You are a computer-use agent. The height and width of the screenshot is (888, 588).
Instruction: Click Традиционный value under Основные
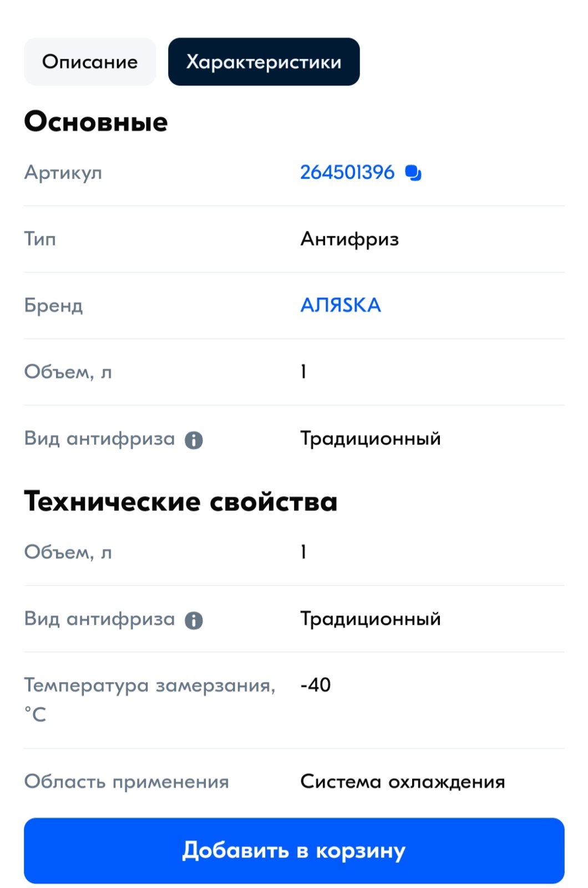coord(371,438)
